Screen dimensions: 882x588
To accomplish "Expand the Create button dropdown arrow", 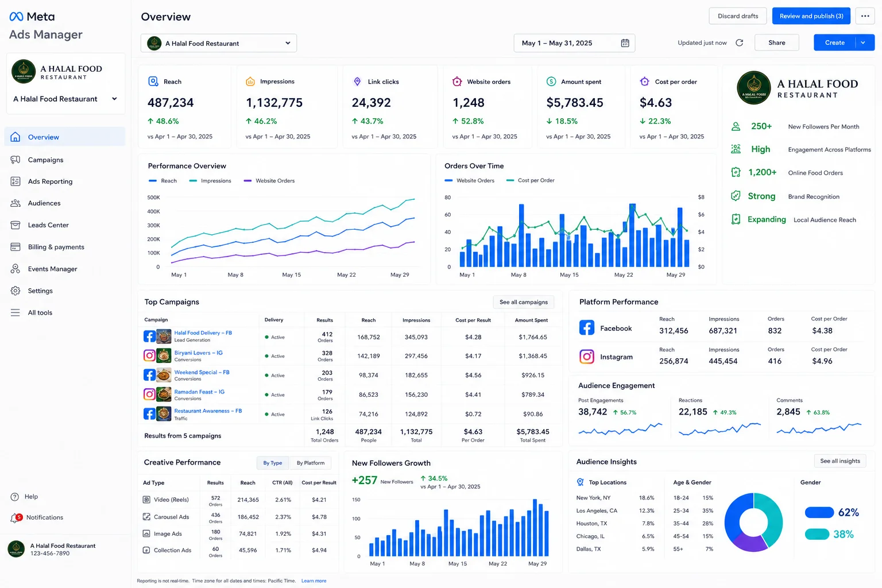I will pos(863,42).
